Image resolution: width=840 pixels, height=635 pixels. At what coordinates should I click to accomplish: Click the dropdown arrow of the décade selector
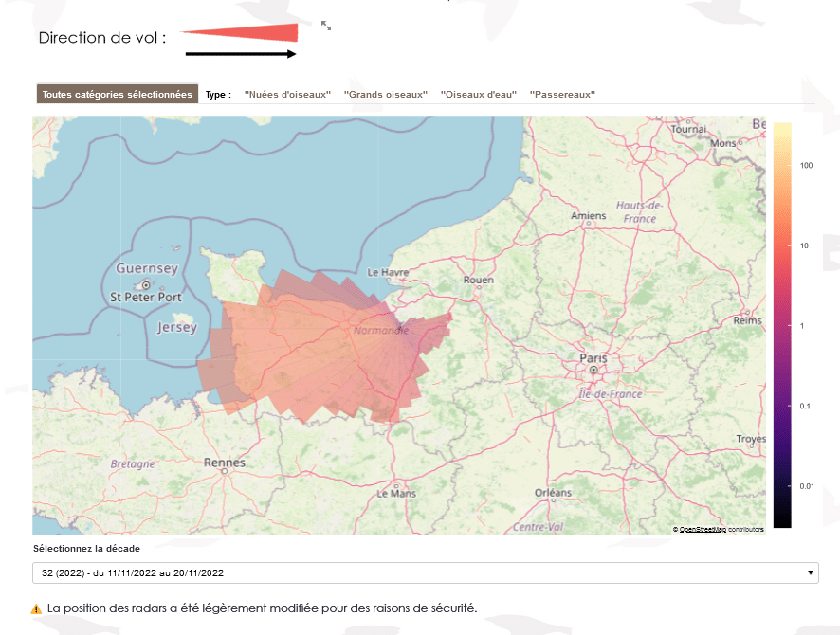pyautogui.click(x=810, y=573)
